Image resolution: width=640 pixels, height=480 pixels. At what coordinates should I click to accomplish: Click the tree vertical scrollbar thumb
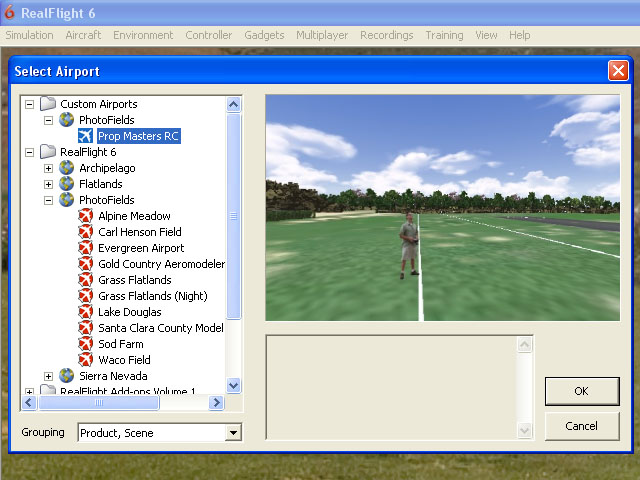pyautogui.click(x=233, y=216)
